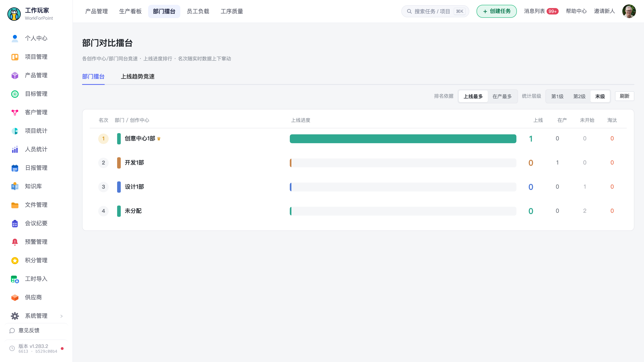Click the 创建任务 button
Image resolution: width=644 pixels, height=362 pixels.
[x=496, y=11]
